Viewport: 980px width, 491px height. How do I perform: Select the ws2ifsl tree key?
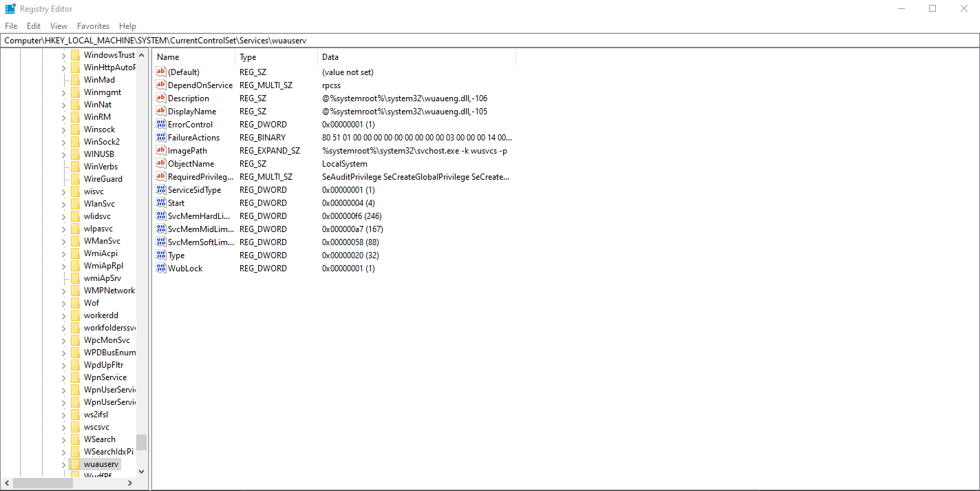[x=96, y=415]
